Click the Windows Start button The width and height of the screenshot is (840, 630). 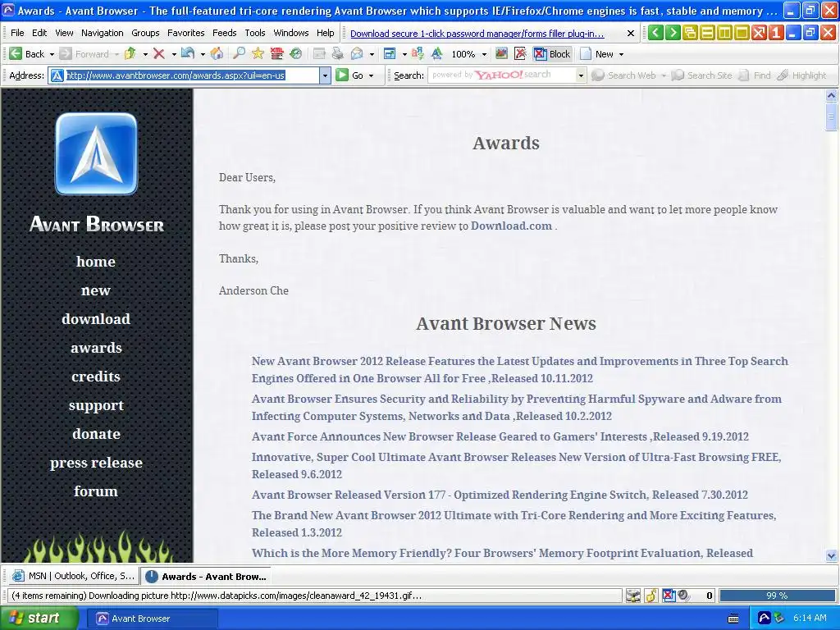pos(39,619)
